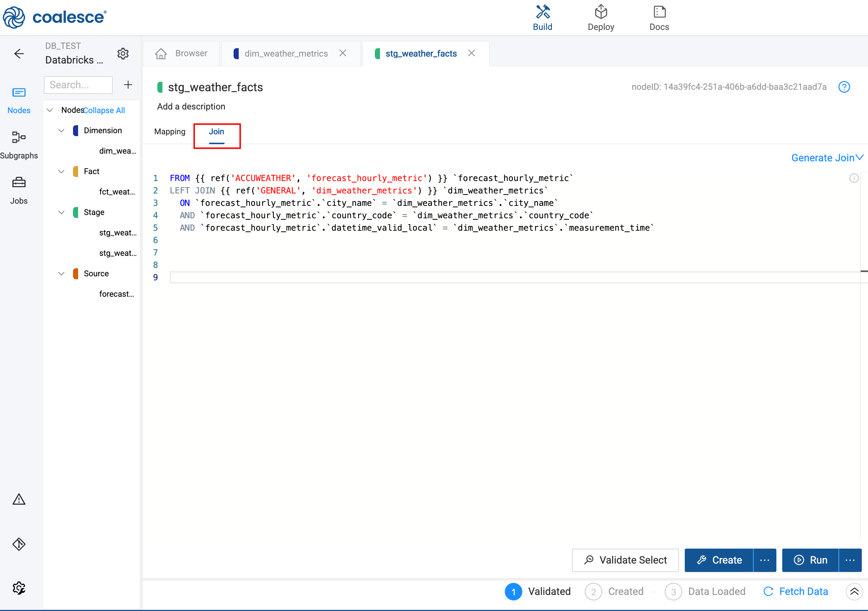
Task: Open the git diamond icon
Action: click(19, 544)
